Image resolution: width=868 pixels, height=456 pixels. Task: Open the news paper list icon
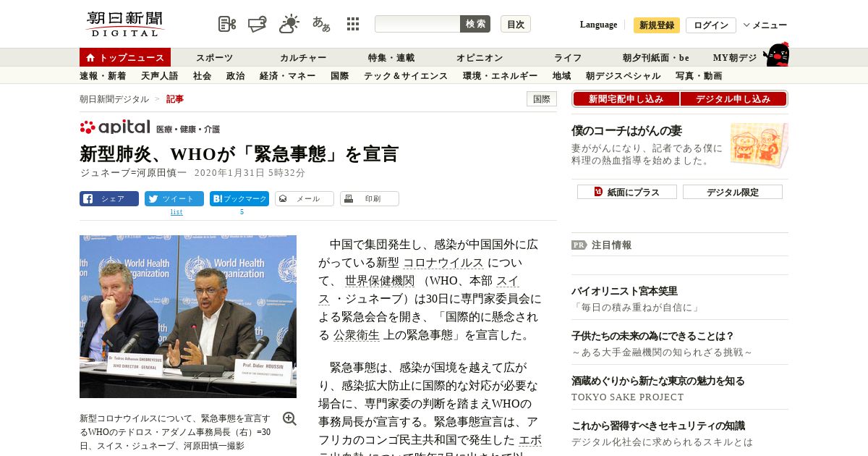(x=227, y=24)
